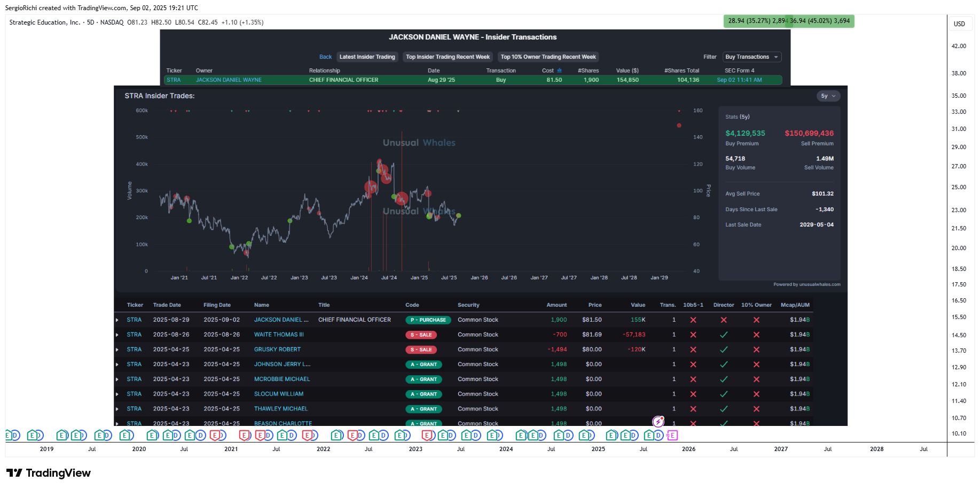Viewport: 980px width, 489px height.
Task: Click the Powered by unusualwhales.com link
Action: click(x=806, y=284)
